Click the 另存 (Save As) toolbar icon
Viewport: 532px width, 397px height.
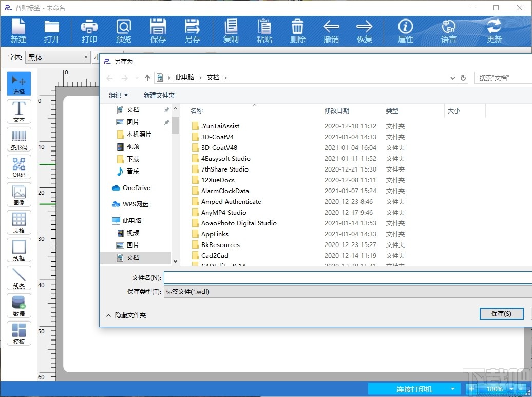pos(193,31)
